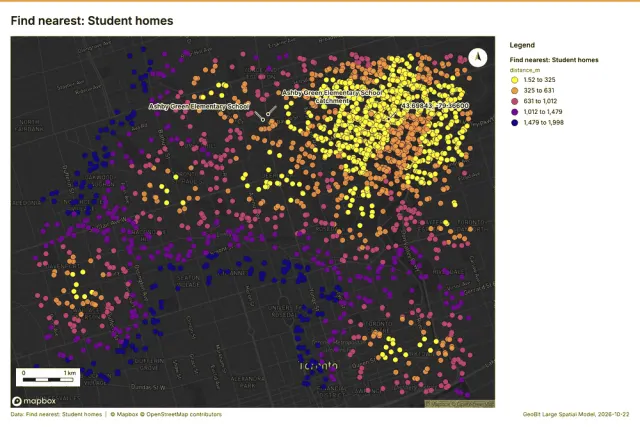This screenshot has height=427, width=640.
Task: Click the 'SEATON VILLAGE' neighbourhood label
Action: coord(188,281)
